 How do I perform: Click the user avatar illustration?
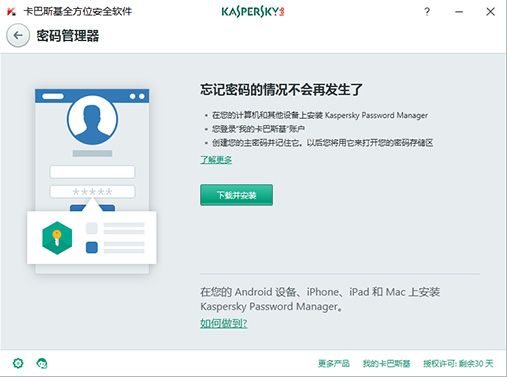click(92, 120)
